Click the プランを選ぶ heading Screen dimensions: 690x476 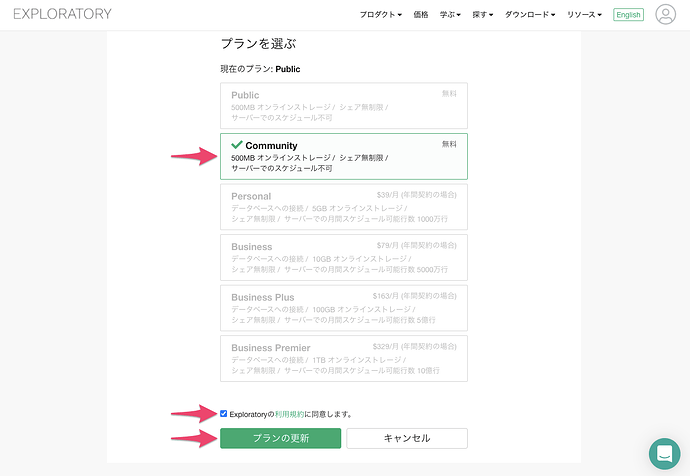[x=258, y=44]
